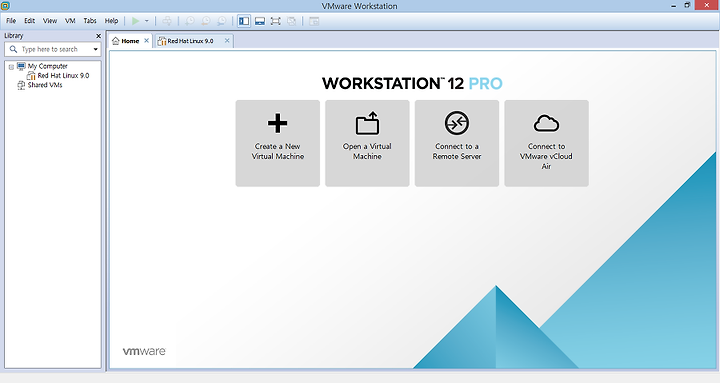Click the search magnifier icon in Library

[13, 49]
